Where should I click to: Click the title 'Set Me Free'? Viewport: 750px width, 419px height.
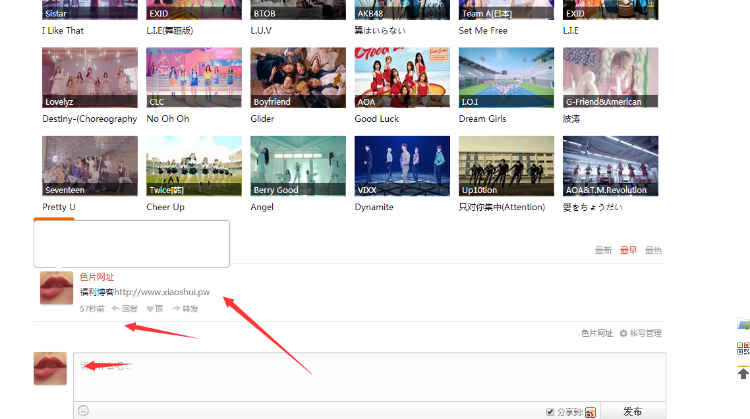(x=483, y=31)
